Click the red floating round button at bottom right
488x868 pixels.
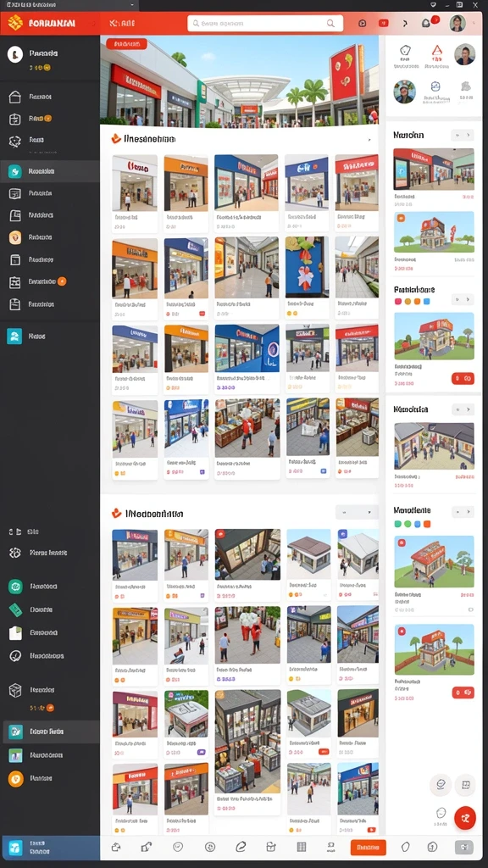[x=465, y=817]
